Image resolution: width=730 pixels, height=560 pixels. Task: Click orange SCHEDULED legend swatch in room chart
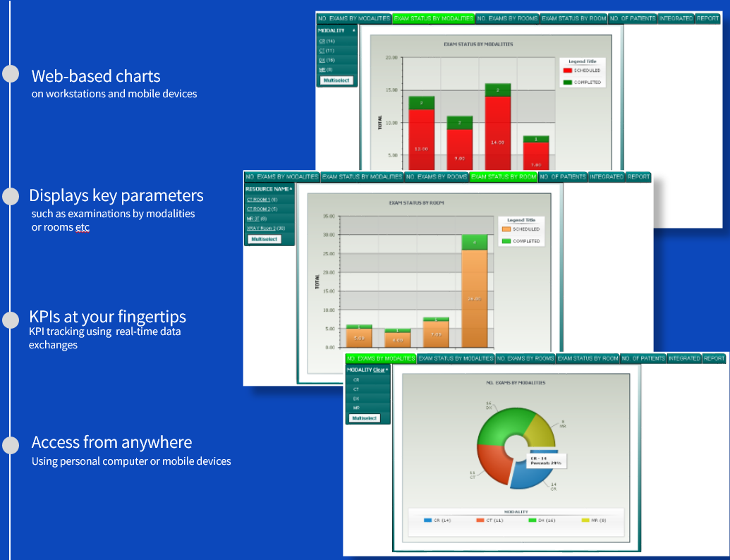click(x=506, y=229)
